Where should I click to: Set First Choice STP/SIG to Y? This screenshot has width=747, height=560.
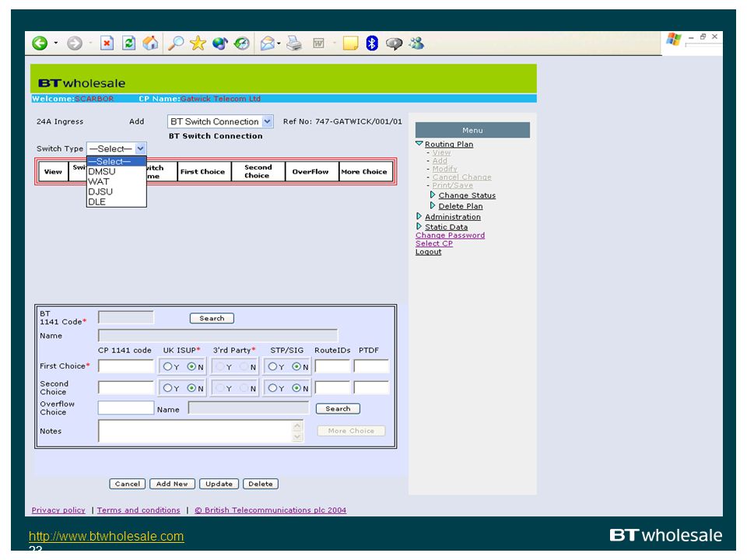(x=272, y=366)
